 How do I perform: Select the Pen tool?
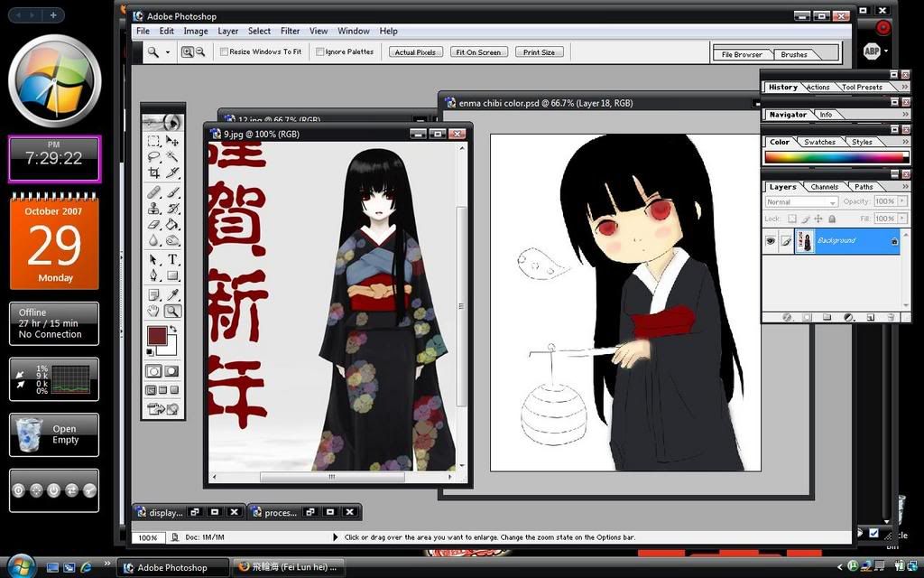(153, 275)
